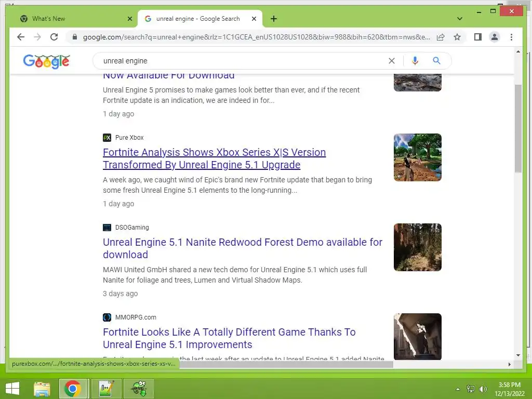The height and width of the screenshot is (399, 532).
Task: Click inside the unreal engine search field
Action: (244, 61)
